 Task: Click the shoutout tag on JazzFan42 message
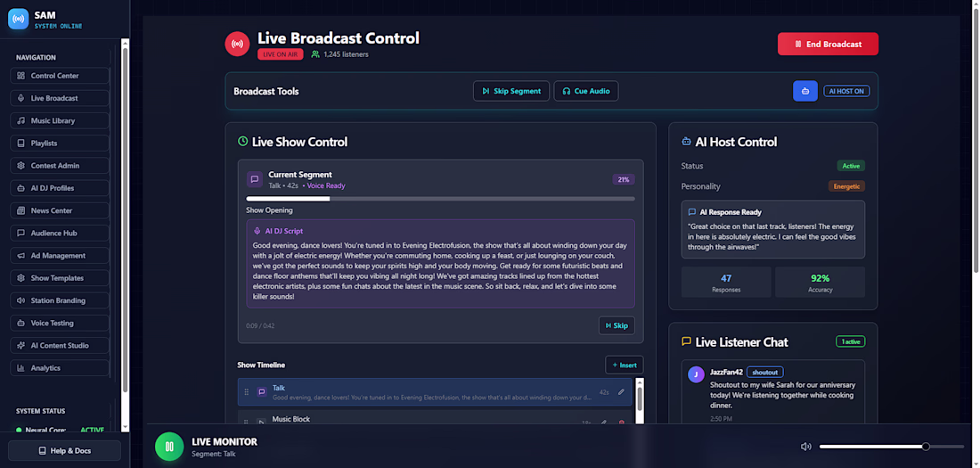(765, 373)
